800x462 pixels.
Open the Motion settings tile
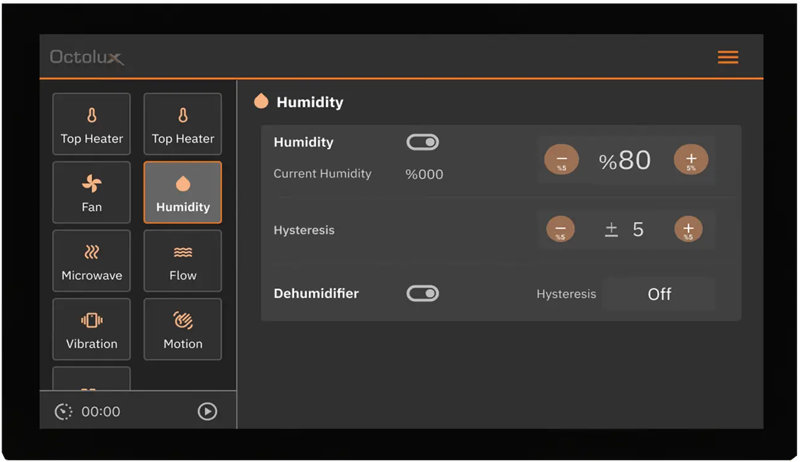tap(183, 328)
